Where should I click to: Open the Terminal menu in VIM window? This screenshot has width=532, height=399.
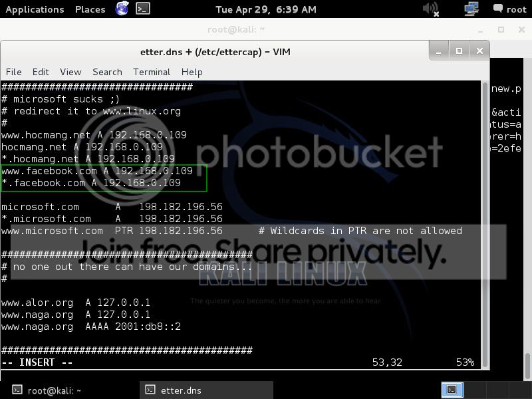[152, 72]
